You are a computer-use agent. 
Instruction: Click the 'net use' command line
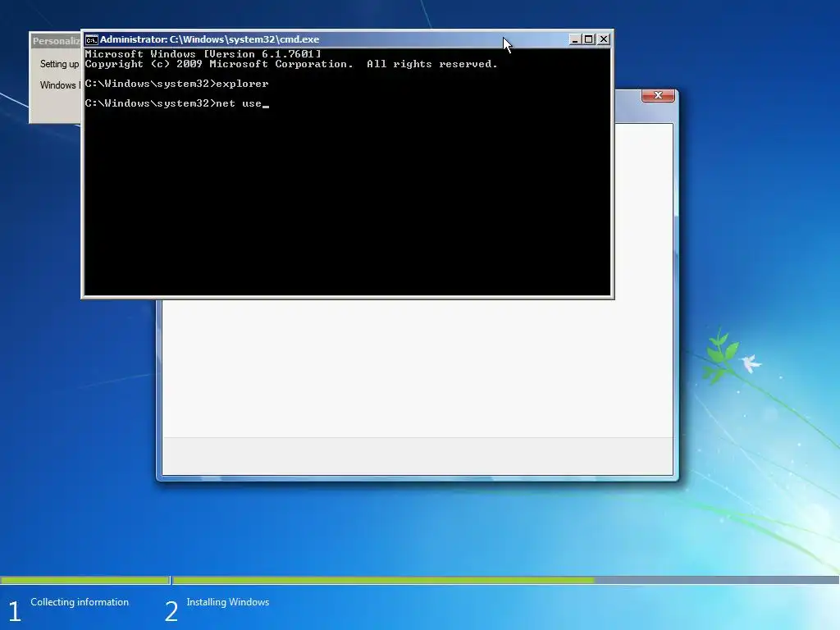click(177, 103)
